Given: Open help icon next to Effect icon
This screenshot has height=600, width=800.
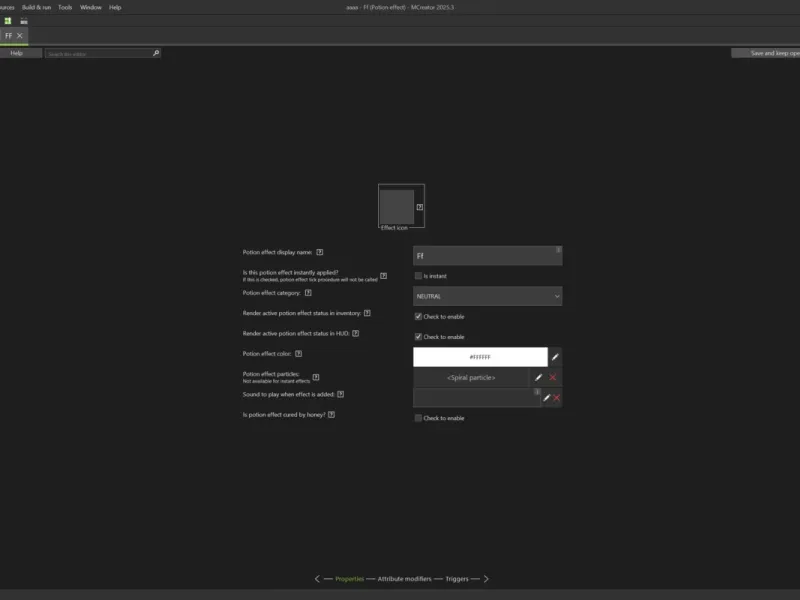Looking at the screenshot, I should 419,207.
